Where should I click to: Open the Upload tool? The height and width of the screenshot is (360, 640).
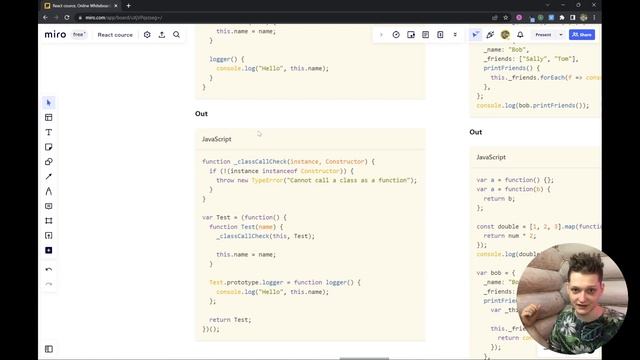coord(49,236)
